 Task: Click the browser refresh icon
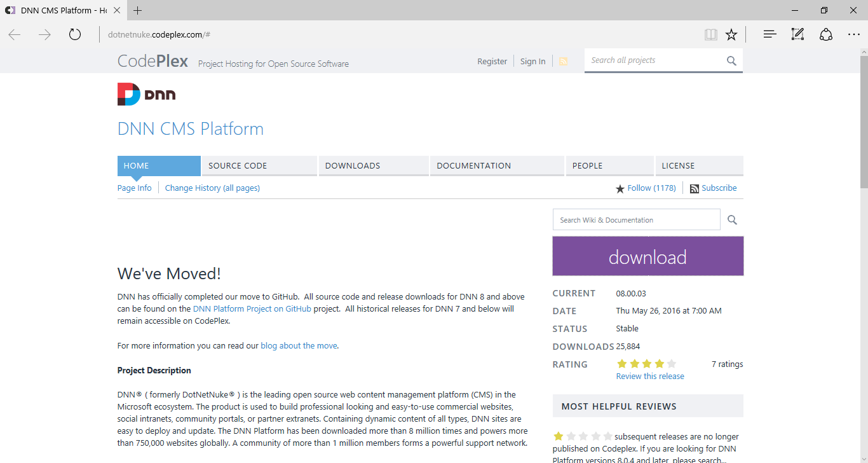[75, 34]
